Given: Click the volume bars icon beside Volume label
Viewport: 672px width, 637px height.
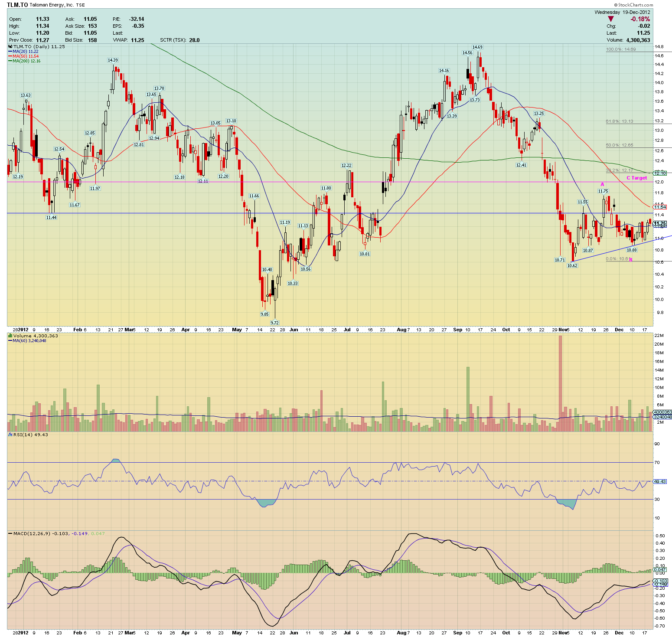Looking at the screenshot, I should click(x=10, y=336).
